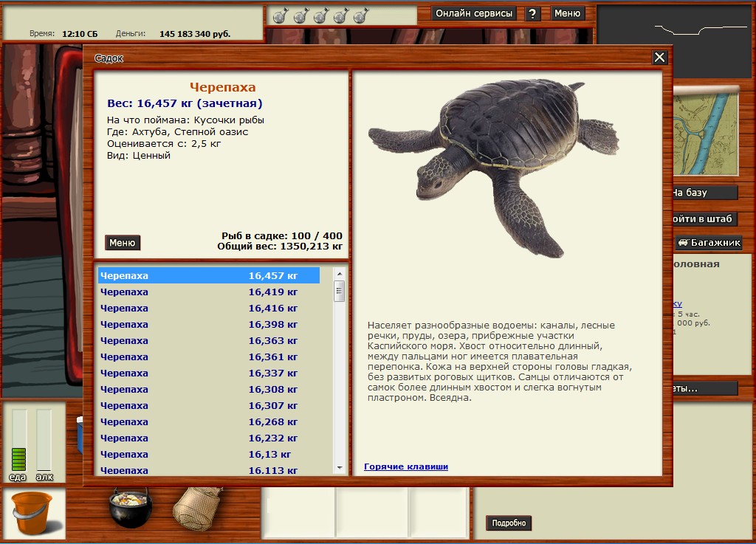Click the first medal icon in top bar
This screenshot has height=544, width=756.
tap(280, 16)
